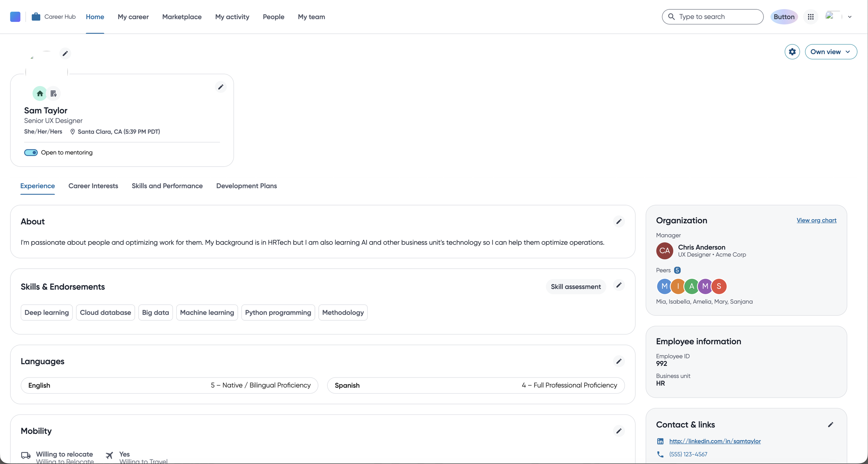Edit the Contact & links section

click(830, 424)
